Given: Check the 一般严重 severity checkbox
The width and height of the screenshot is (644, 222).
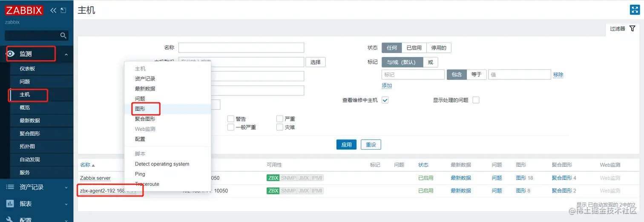Looking at the screenshot, I should 230,127.
